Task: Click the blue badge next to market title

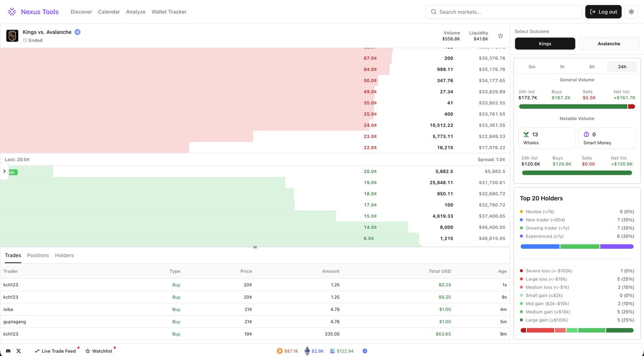Action: [x=78, y=32]
